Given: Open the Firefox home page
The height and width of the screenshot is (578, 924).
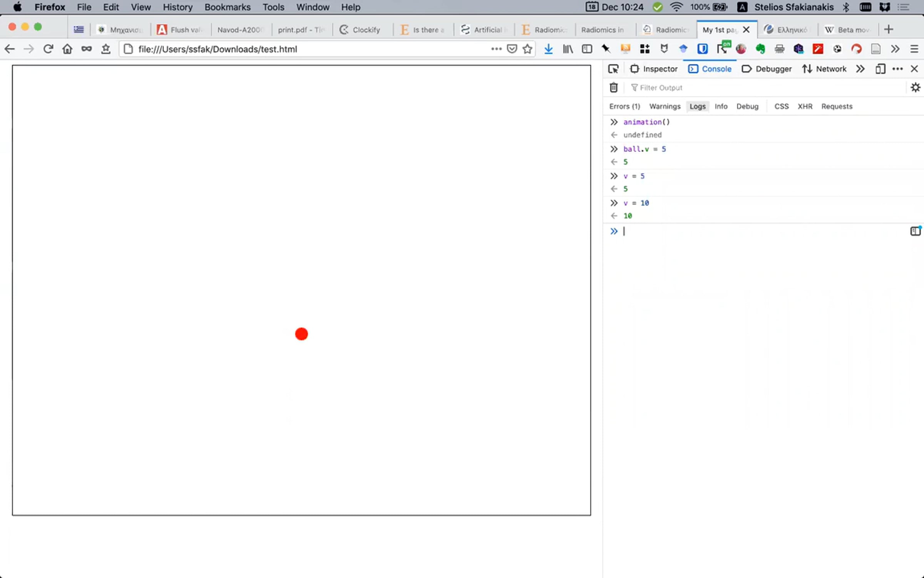Looking at the screenshot, I should [x=67, y=49].
